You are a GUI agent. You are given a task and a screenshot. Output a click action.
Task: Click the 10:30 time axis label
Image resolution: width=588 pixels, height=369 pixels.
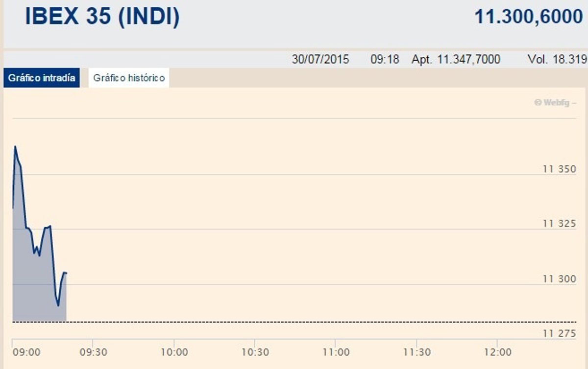[255, 352]
